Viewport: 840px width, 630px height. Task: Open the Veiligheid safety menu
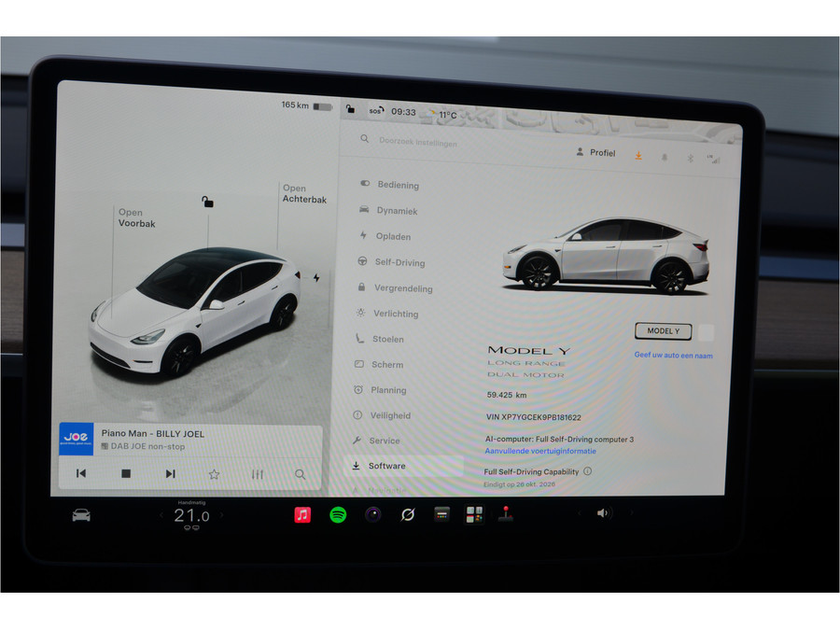pyautogui.click(x=382, y=415)
